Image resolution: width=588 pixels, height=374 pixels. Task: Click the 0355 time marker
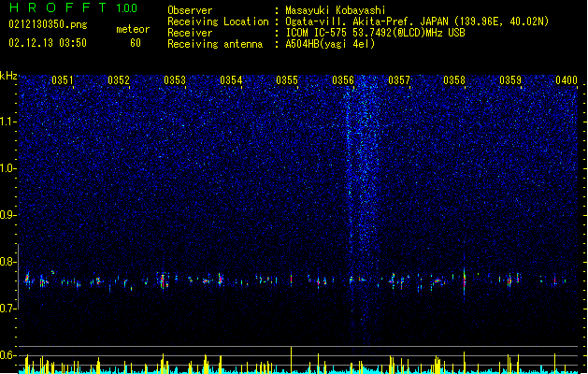pos(287,80)
